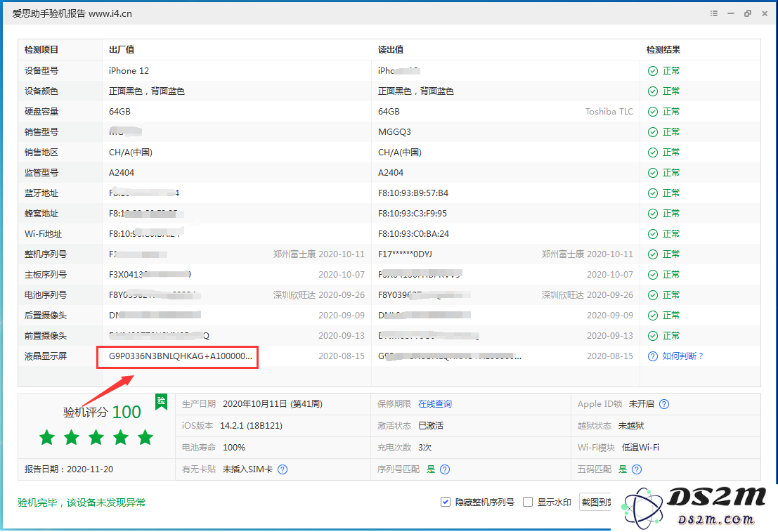The height and width of the screenshot is (532, 778).
Task: Select iOS version 14.2.1 (18B121)
Action: pos(251,426)
